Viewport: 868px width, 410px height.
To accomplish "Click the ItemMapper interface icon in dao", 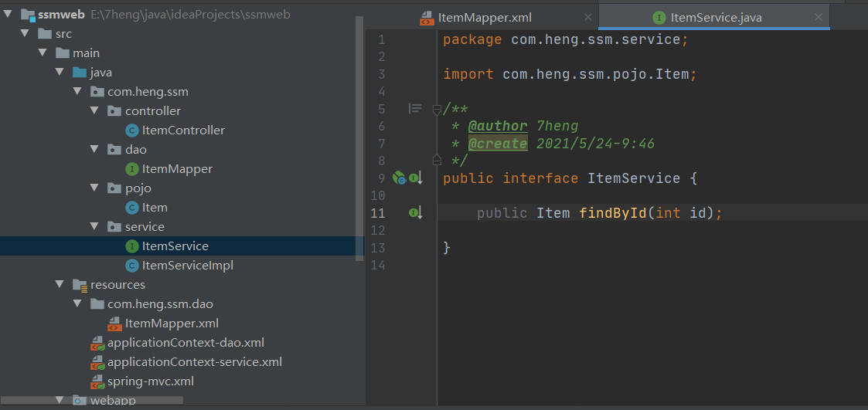I will pyautogui.click(x=131, y=169).
